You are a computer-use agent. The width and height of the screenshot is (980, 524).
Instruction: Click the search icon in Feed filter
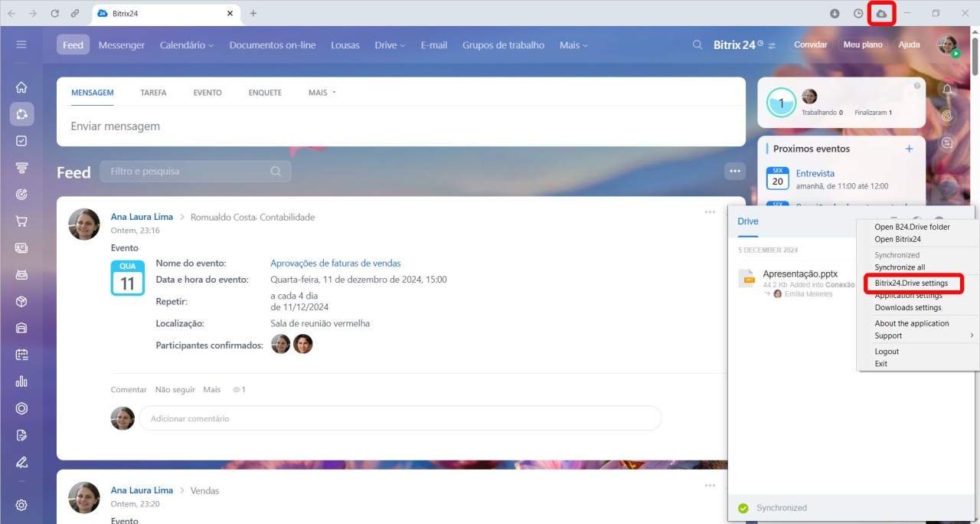[276, 172]
